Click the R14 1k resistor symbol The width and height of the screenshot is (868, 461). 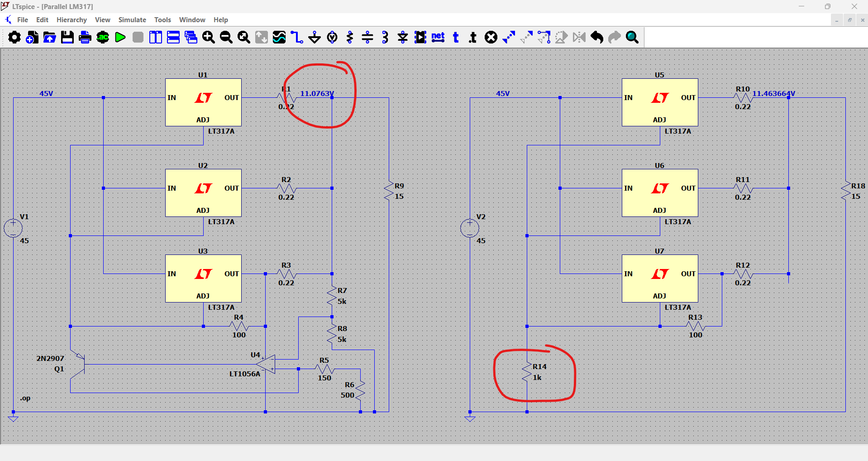527,372
